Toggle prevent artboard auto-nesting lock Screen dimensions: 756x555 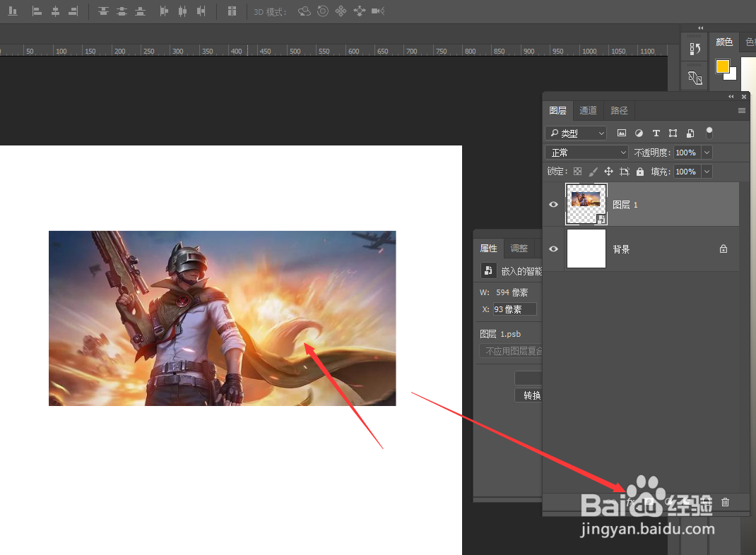(x=625, y=172)
